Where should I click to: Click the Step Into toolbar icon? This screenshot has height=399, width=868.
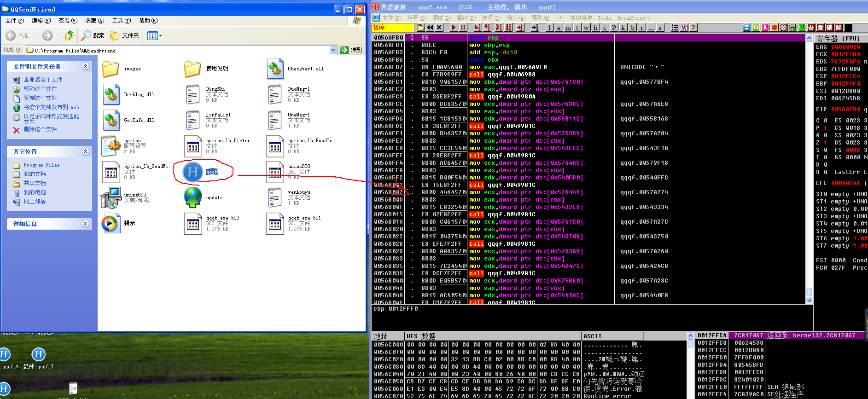[x=478, y=28]
